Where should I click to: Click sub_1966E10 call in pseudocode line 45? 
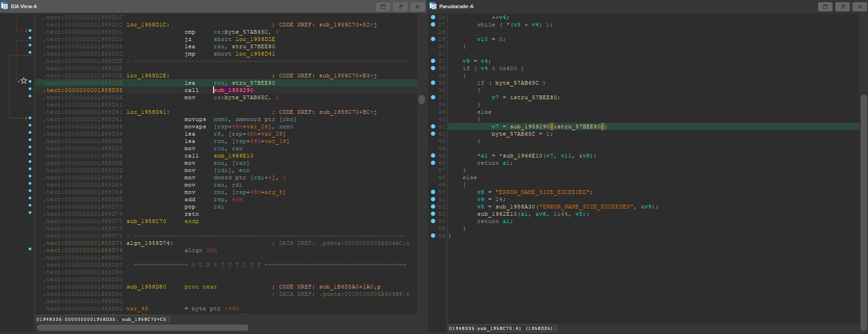(x=522, y=156)
